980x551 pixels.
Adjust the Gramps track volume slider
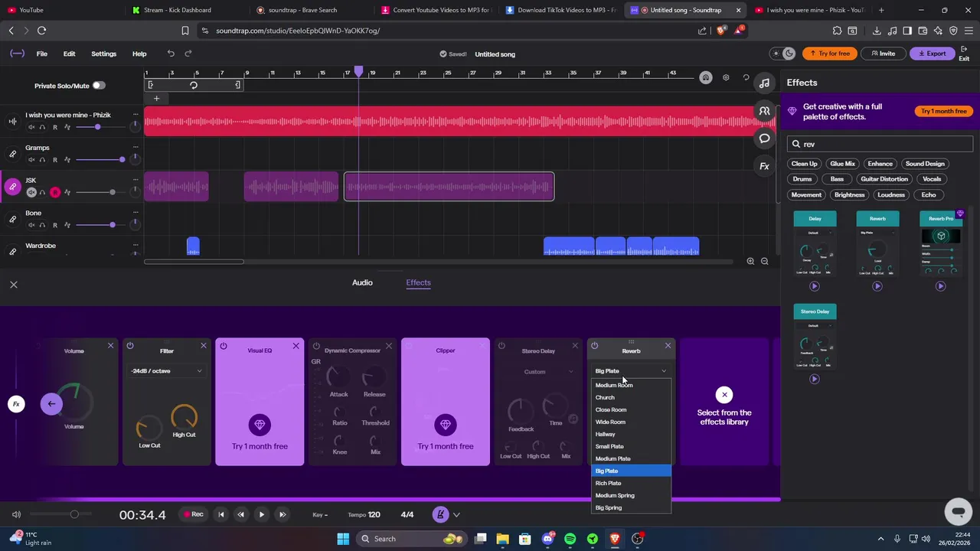pos(101,160)
